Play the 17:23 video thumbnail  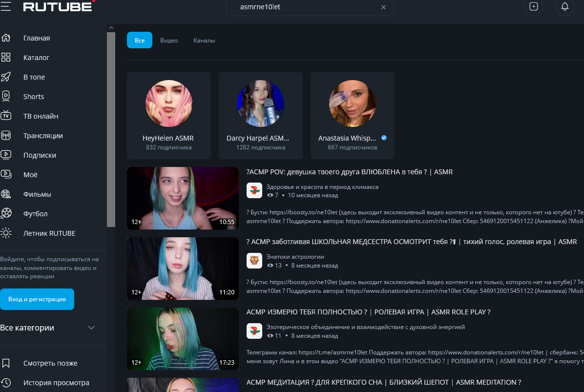click(183, 339)
